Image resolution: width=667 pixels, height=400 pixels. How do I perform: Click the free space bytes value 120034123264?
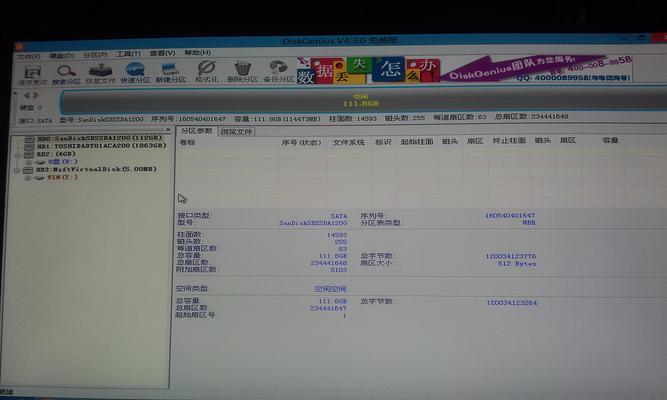[x=511, y=303]
